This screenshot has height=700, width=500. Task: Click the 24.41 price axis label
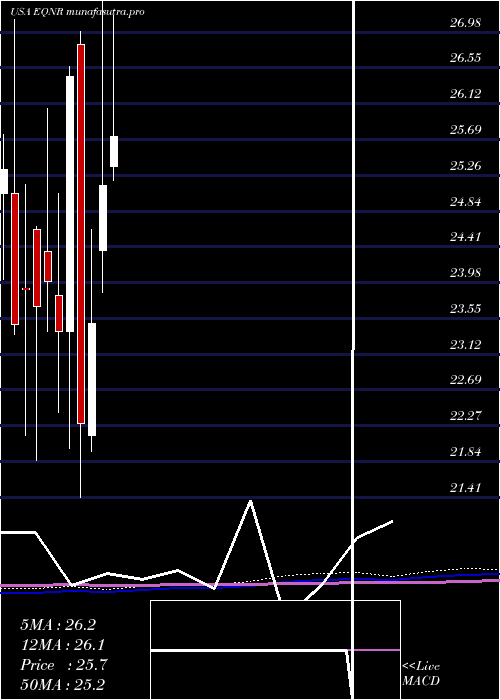click(465, 237)
